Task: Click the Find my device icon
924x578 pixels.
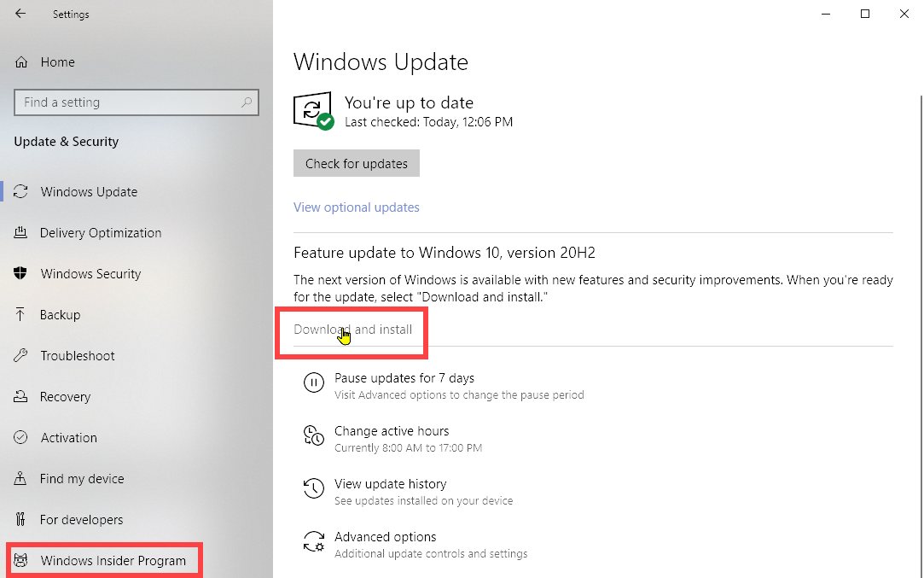Action: pyautogui.click(x=20, y=478)
